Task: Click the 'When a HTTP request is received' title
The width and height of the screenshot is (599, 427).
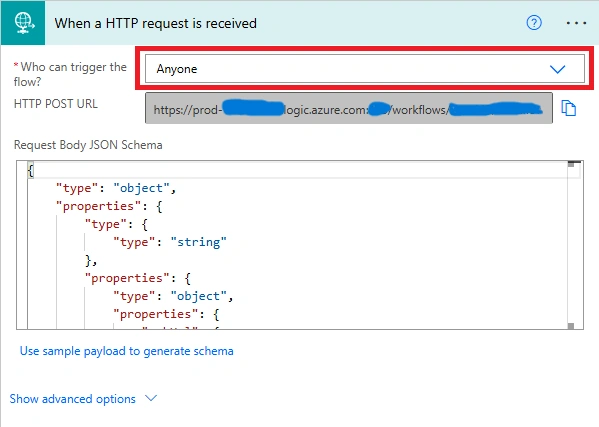Action: 155,23
